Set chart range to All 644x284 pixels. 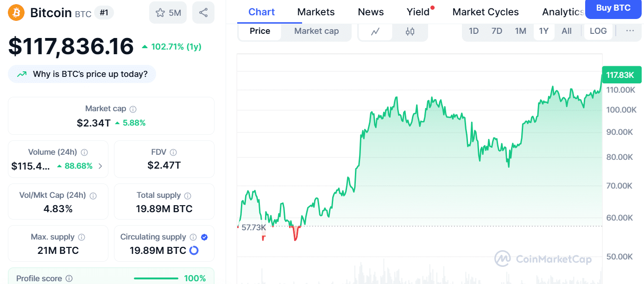(x=567, y=31)
